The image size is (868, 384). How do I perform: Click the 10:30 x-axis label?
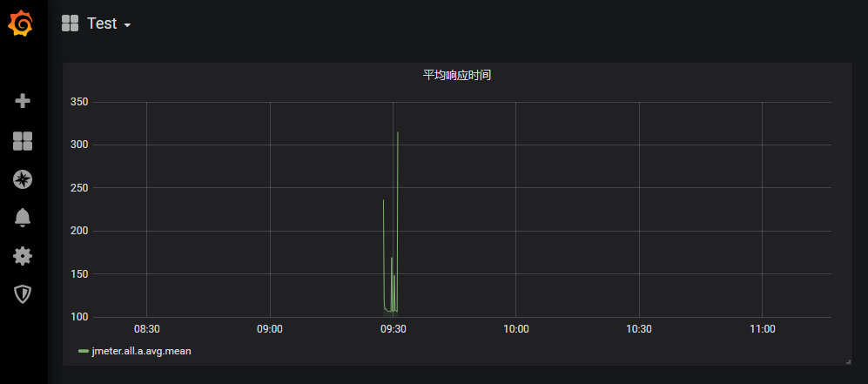coord(639,329)
